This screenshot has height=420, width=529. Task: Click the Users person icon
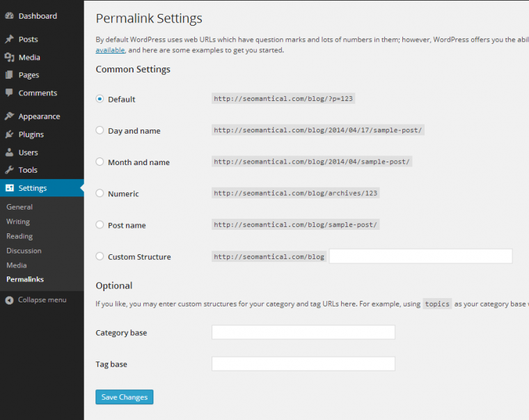[x=10, y=153]
